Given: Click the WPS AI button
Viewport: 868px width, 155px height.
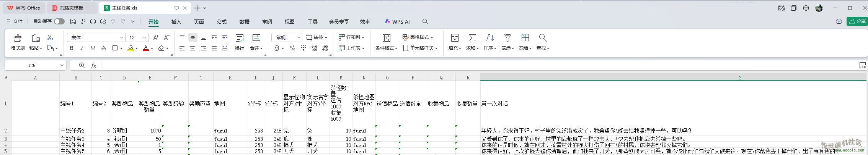Looking at the screenshot, I should point(397,22).
